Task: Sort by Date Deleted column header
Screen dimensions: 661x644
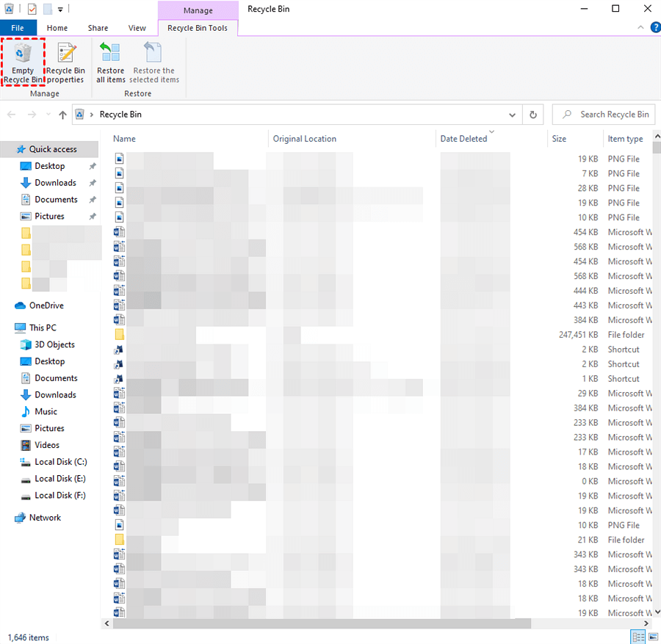Action: tap(463, 139)
